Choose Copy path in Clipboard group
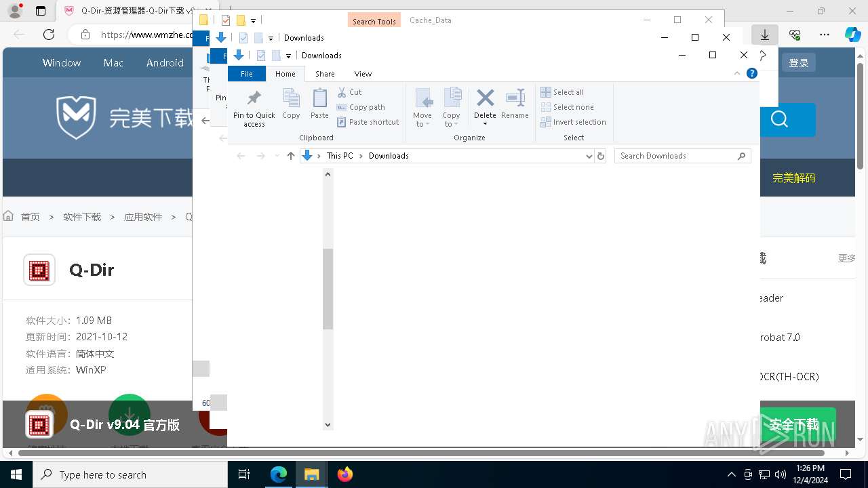Screen dimensions: 868x488 tap(361, 107)
